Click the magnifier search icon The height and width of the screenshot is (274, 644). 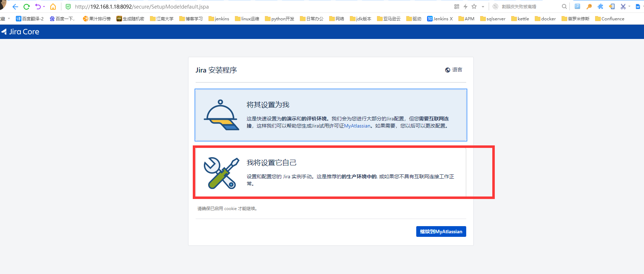tap(564, 6)
